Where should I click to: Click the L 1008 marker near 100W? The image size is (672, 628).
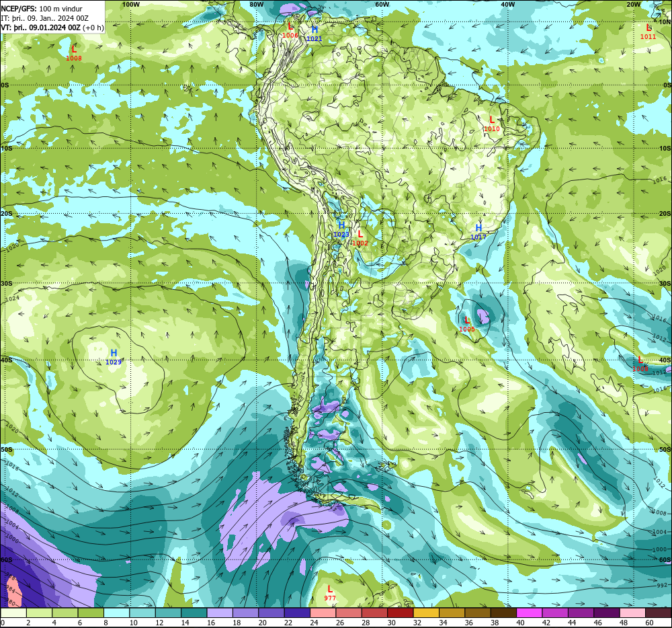click(x=74, y=53)
